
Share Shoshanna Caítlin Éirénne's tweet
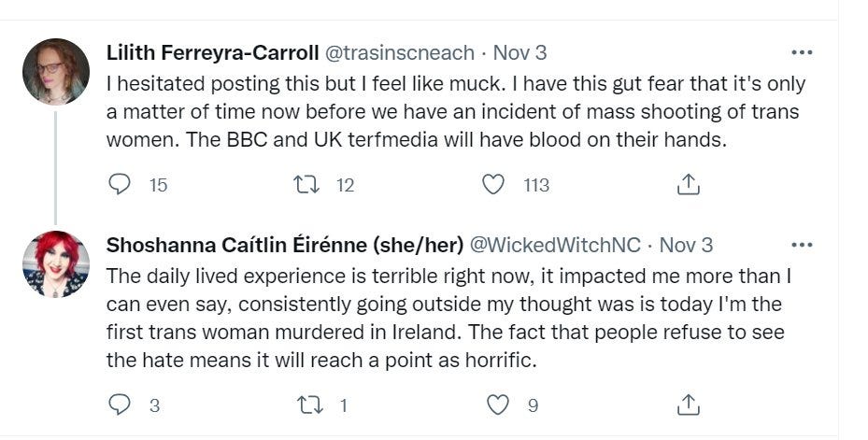pyautogui.click(x=688, y=405)
